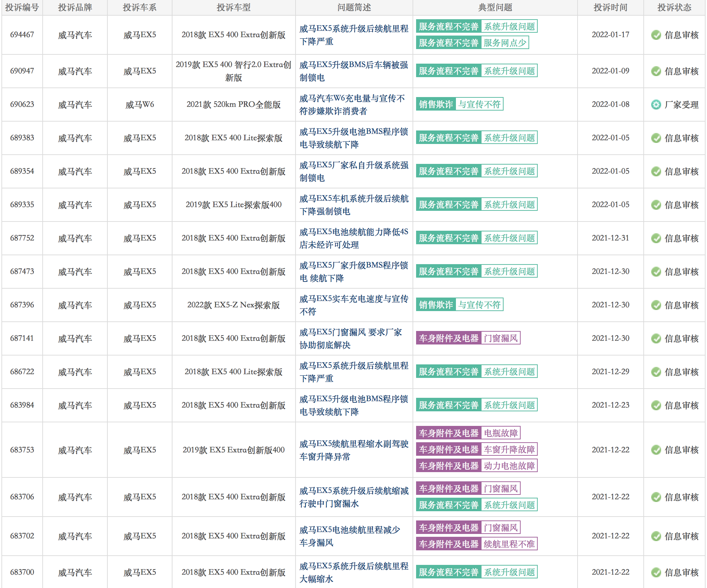Click the green check icon in row 683706
The image size is (707, 588).
(x=656, y=497)
